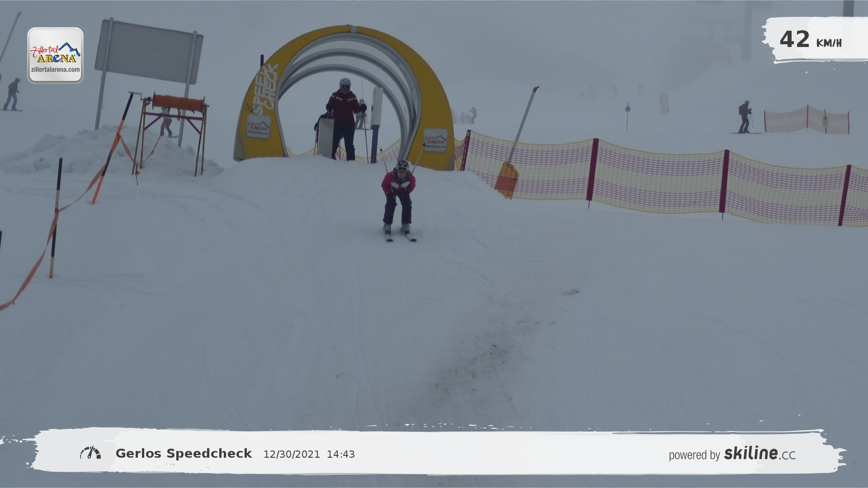
Task: Click the skier with red backpack at right
Action: click(x=745, y=117)
